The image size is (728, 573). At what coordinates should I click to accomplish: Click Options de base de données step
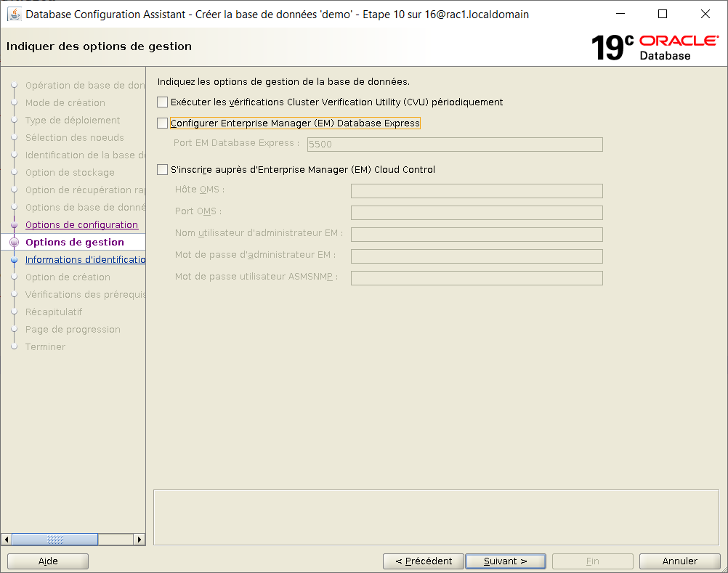point(86,208)
